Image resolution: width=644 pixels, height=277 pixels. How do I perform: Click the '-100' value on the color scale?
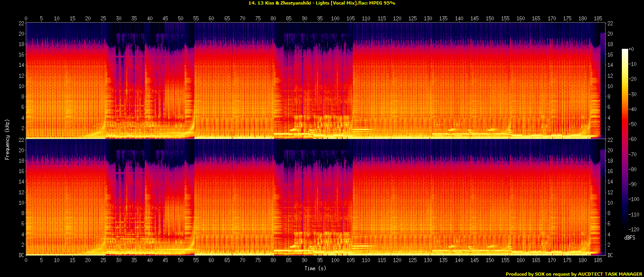[x=635, y=198]
